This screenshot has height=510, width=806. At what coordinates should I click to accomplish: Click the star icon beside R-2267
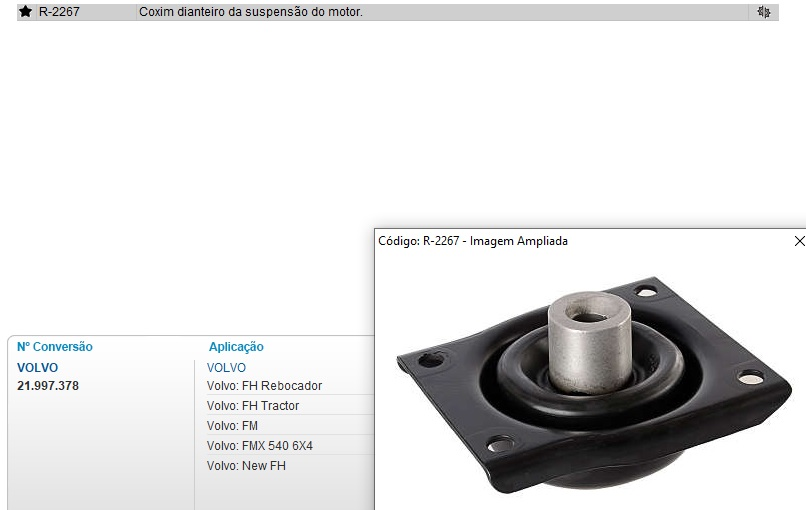coord(25,11)
